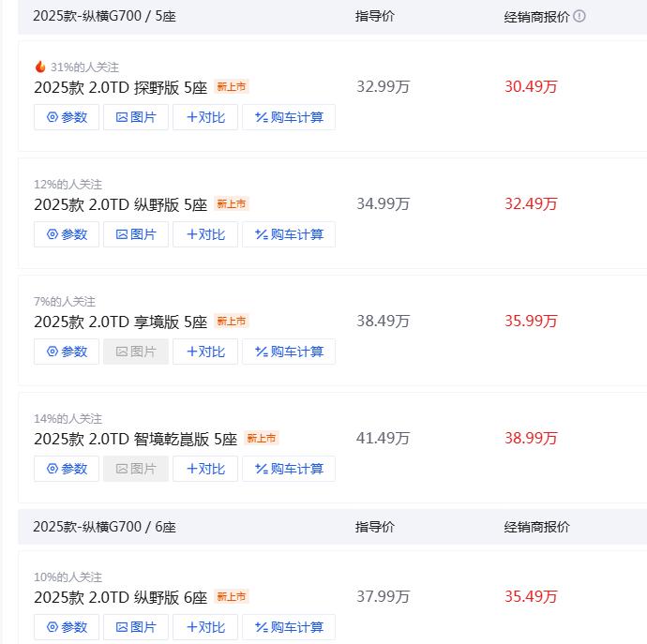Add 享境版 5座 to 对比
Image resolution: width=647 pixels, height=644 pixels.
click(205, 352)
